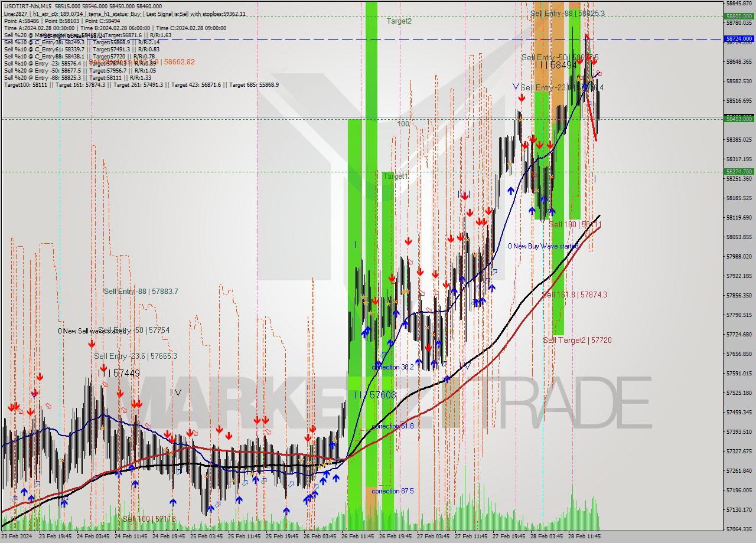This screenshot has width=756, height=543.
Task: Click the 58845.870 top price axis value
Action: (x=739, y=4)
